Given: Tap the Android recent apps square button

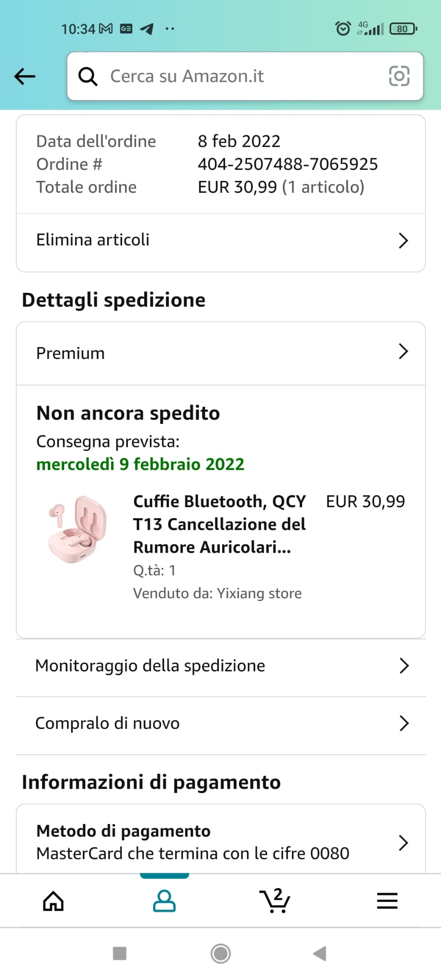Looking at the screenshot, I should point(119,954).
